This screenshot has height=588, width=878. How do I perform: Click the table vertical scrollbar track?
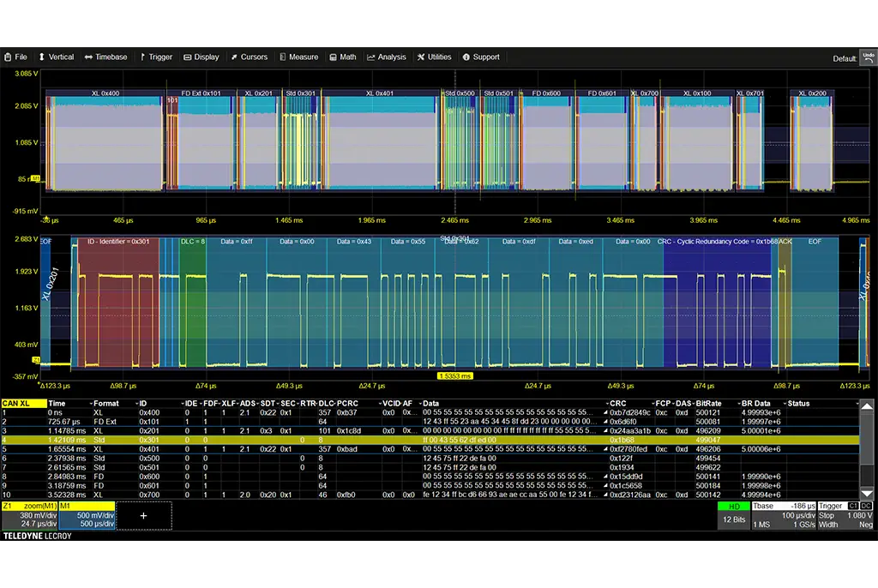[x=867, y=451]
